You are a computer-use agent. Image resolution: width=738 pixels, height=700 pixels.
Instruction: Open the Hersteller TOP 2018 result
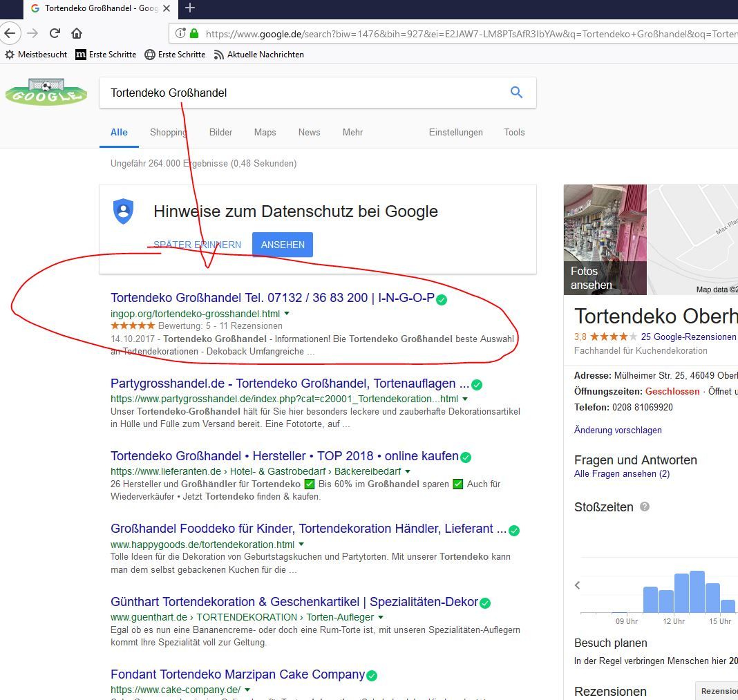[284, 455]
